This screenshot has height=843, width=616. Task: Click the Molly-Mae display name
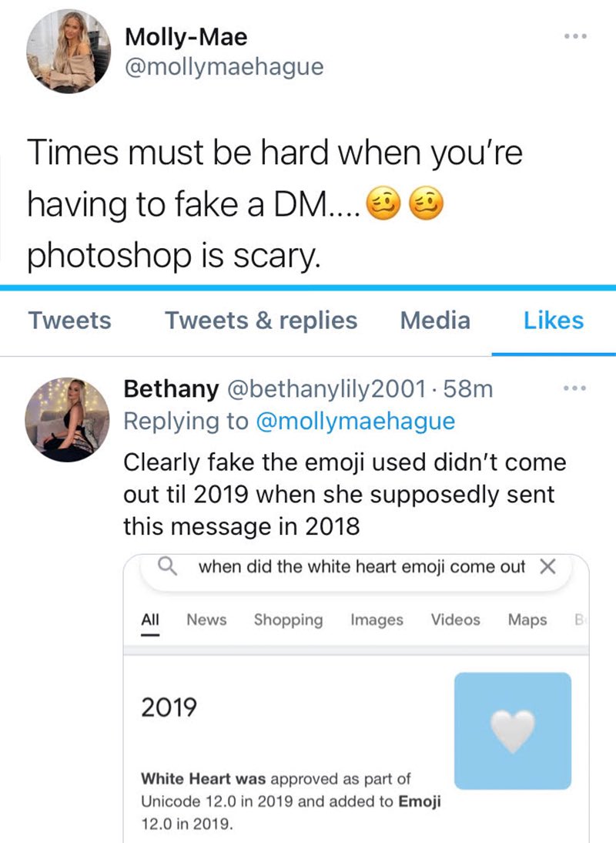pyautogui.click(x=186, y=37)
